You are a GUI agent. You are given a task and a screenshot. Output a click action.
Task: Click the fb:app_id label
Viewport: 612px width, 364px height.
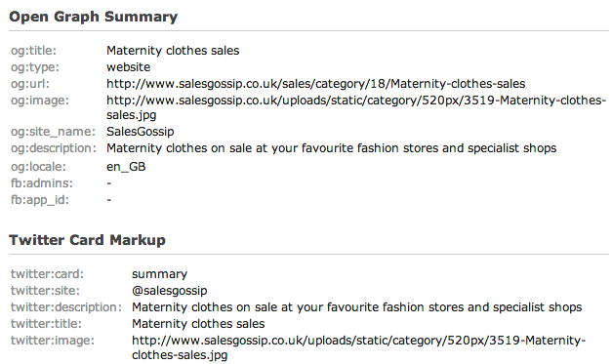click(40, 200)
